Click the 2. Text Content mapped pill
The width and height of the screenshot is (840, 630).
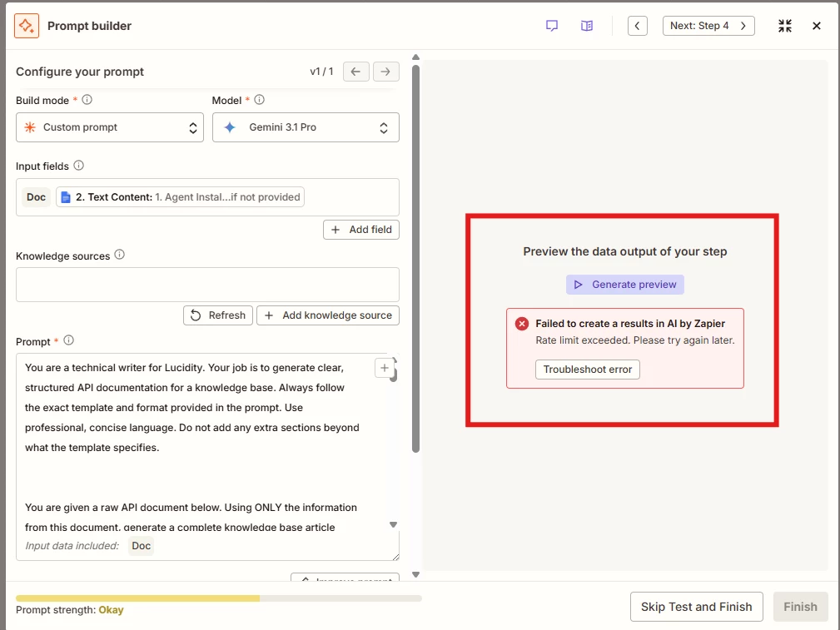click(x=180, y=197)
